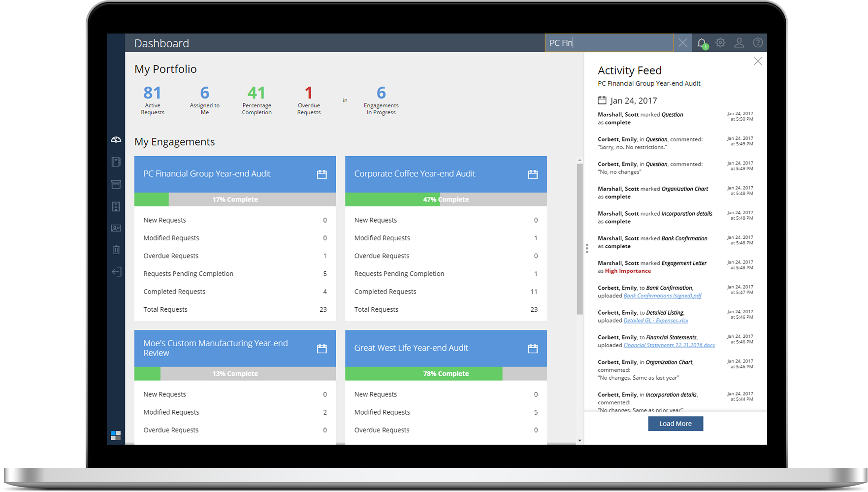Close the Activity Feed panel
Screen dimensions: 868x492
coord(758,61)
